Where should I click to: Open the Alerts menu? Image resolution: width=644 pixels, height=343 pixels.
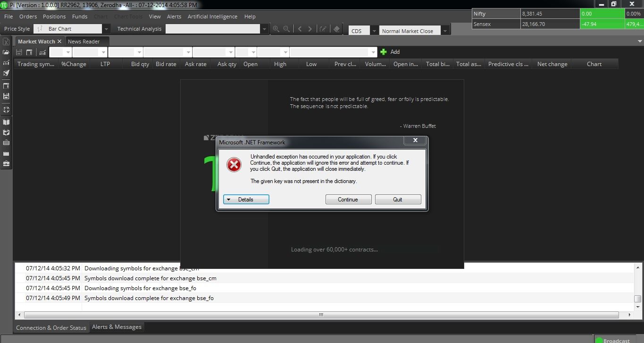click(174, 17)
